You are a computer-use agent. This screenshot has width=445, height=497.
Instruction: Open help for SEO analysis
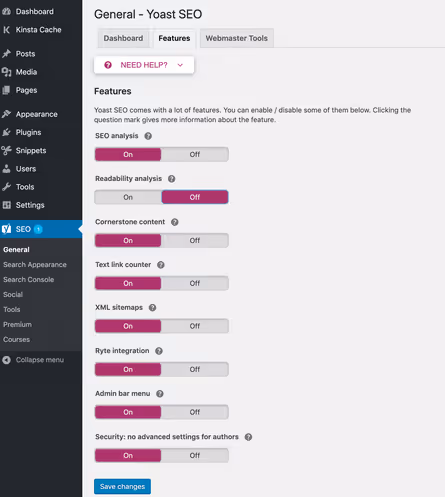pyautogui.click(x=148, y=136)
